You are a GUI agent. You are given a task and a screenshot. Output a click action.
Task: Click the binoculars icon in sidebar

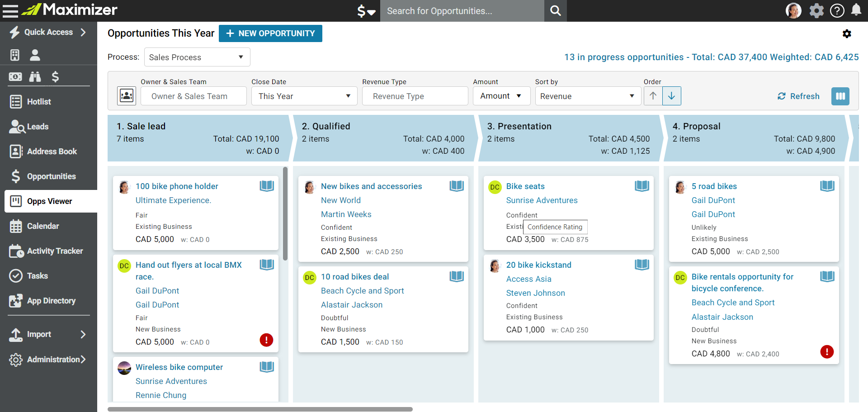(35, 76)
